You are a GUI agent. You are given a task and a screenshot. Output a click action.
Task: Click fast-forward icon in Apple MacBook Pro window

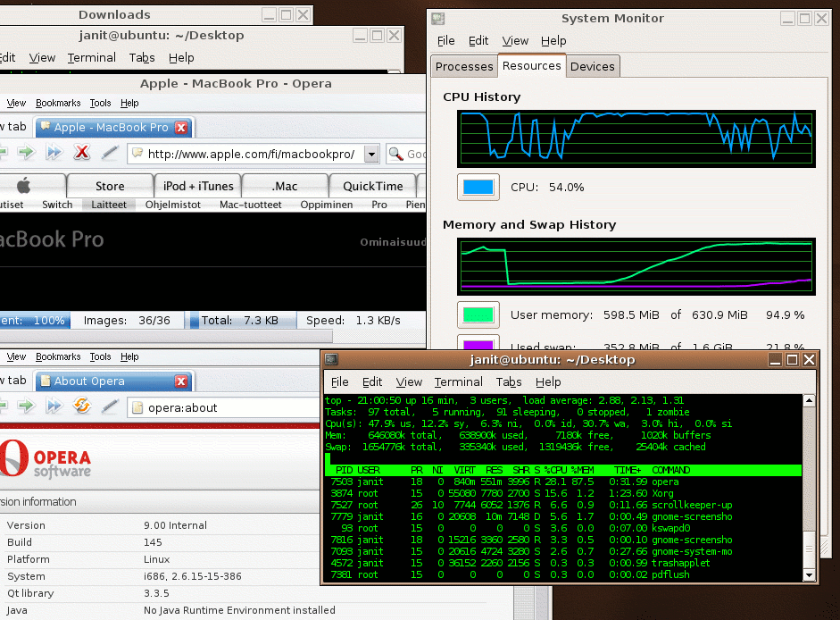tap(54, 153)
